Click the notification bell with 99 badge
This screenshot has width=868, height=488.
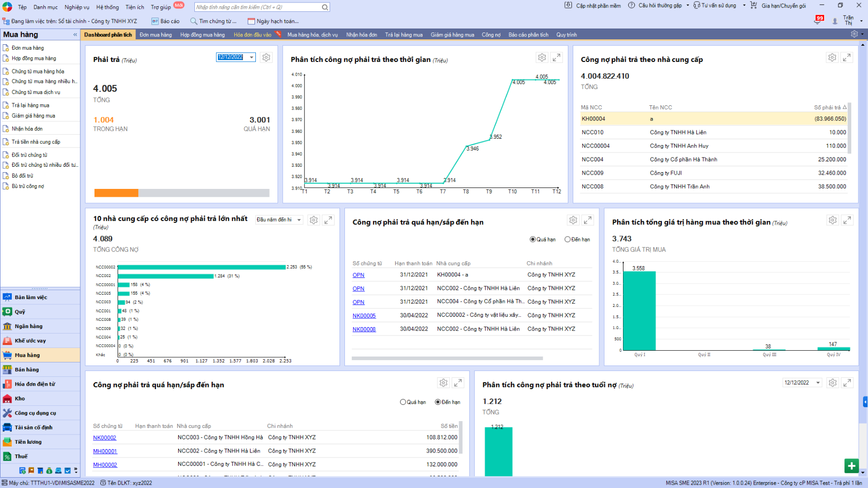(818, 21)
